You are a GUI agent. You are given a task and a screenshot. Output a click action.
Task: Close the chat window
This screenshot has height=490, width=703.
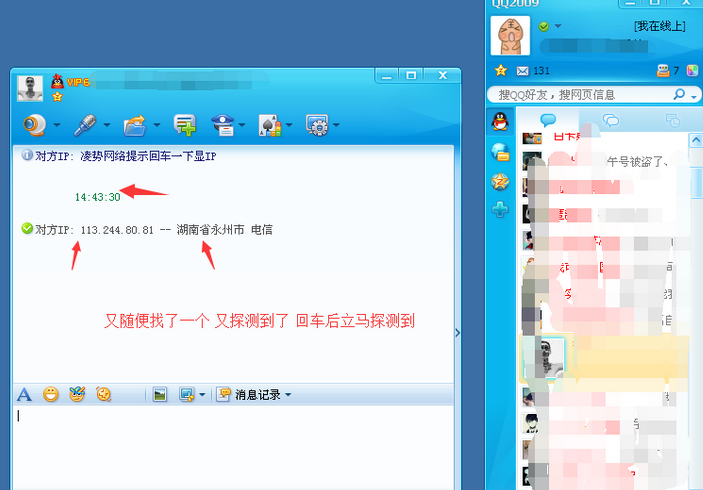(x=443, y=75)
